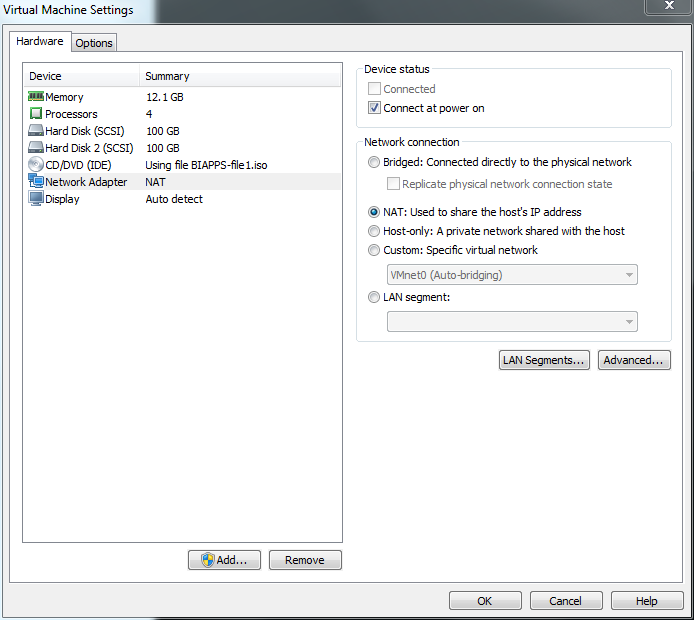Click the Processors chip icon
This screenshot has width=694, height=620.
click(36, 114)
